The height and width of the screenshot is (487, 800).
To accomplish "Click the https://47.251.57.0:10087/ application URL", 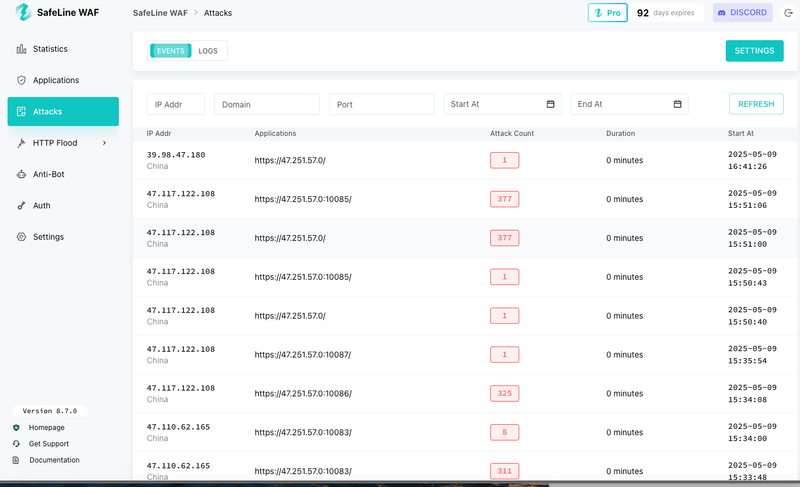I will pyautogui.click(x=303, y=354).
